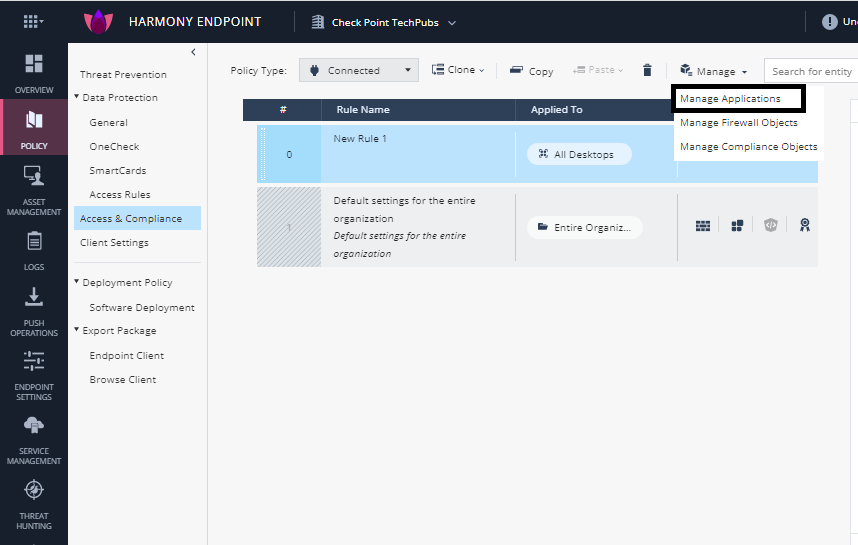Click the Entire Organiz... applied-to chip
Screen dimensions: 858x545
584,228
